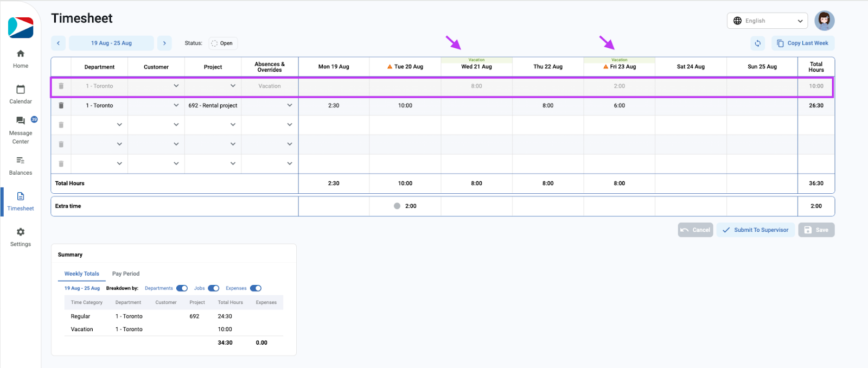Click Fri 23 Aug cell showing 6:00
The width and height of the screenshot is (868, 368).
(620, 105)
